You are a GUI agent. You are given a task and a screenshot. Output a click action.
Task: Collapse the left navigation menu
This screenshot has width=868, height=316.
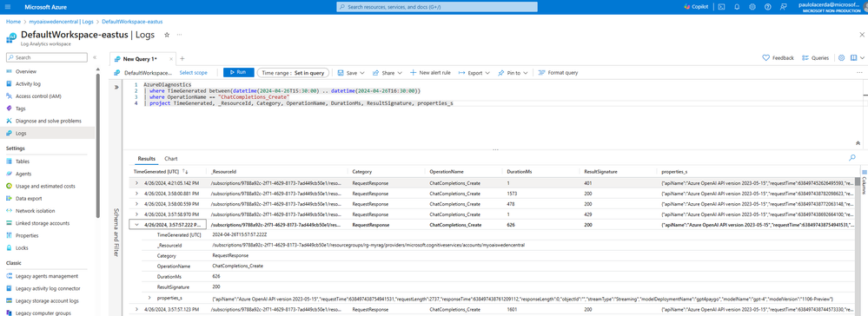pyautogui.click(x=95, y=57)
